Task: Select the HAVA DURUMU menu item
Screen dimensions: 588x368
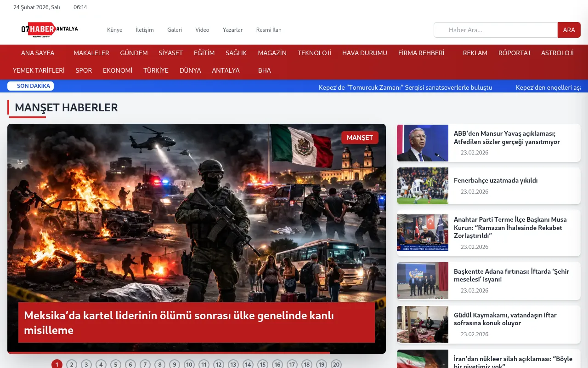Action: coord(364,53)
